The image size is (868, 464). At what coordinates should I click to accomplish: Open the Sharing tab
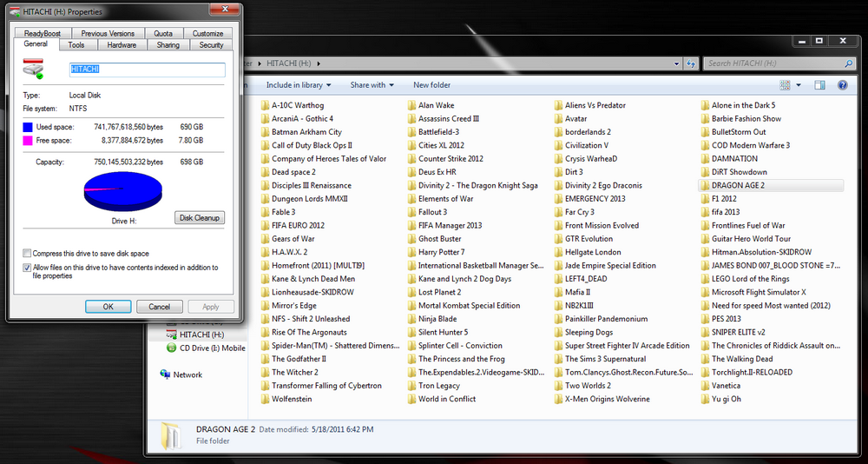[168, 45]
